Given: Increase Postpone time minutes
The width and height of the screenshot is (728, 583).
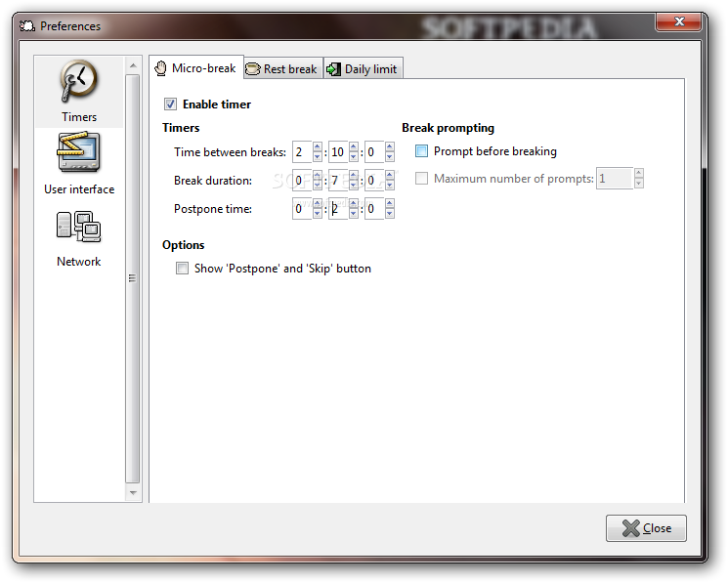Looking at the screenshot, I should pyautogui.click(x=354, y=203).
